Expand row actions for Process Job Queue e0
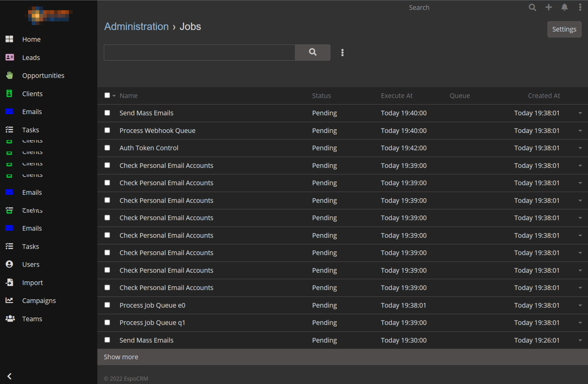 pyautogui.click(x=580, y=305)
